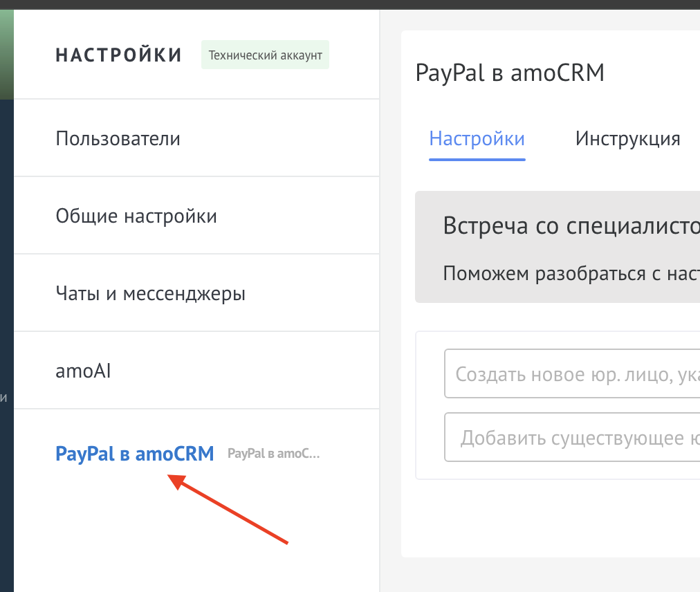Image resolution: width=700 pixels, height=592 pixels.
Task: Go to Общие настройки section
Action: 136,216
